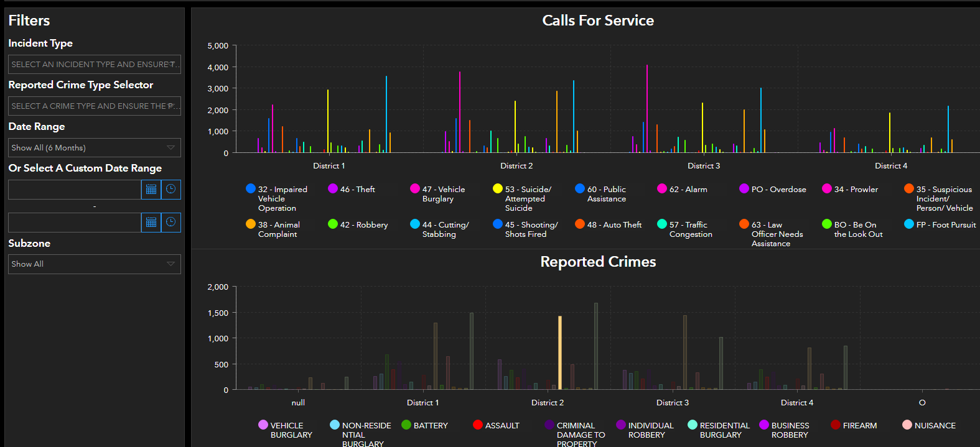Toggle 63 - Law Officer Needs Assistance legend

pyautogui.click(x=772, y=234)
